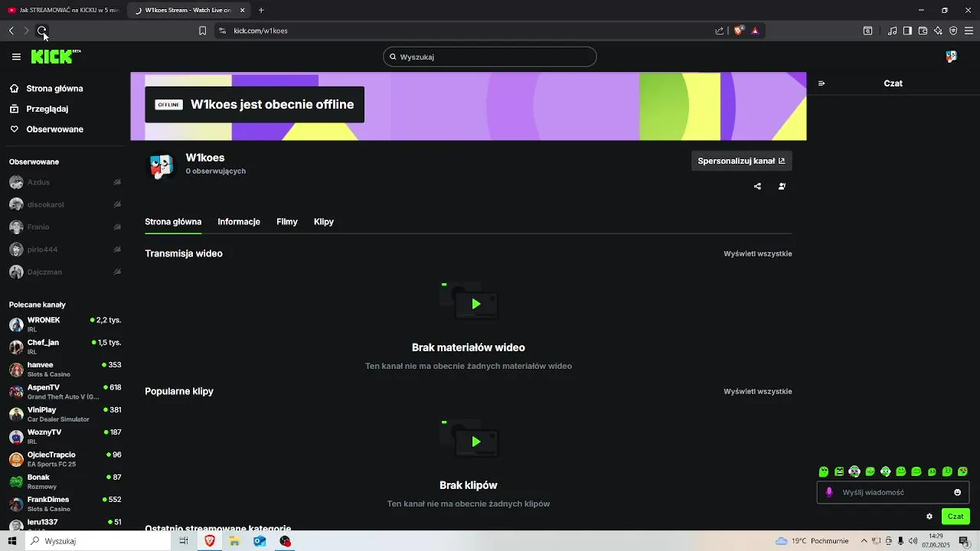This screenshot has height=551, width=980.
Task: Click the share page icon in address bar
Action: pos(720,31)
